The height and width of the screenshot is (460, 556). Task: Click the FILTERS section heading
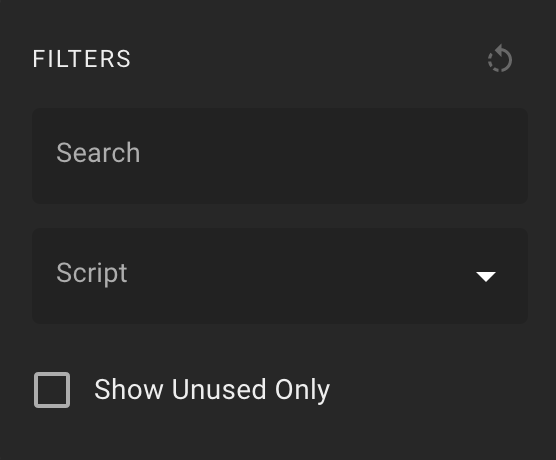[82, 59]
